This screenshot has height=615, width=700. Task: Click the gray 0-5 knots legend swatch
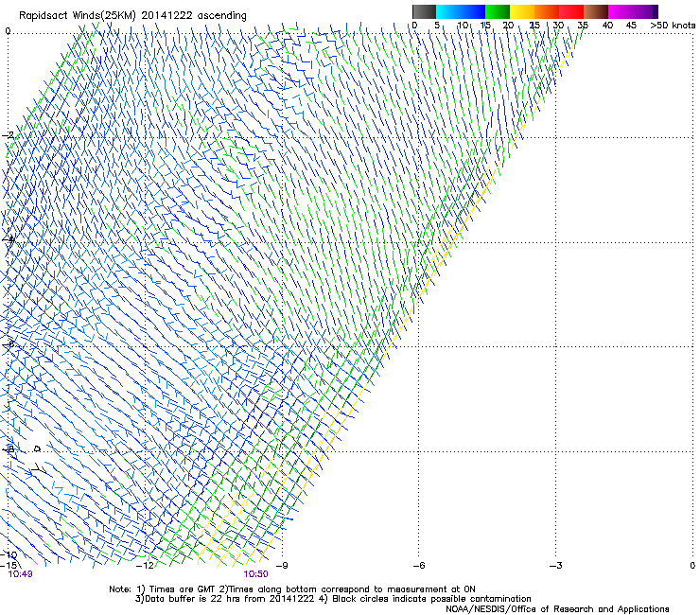coord(424,11)
